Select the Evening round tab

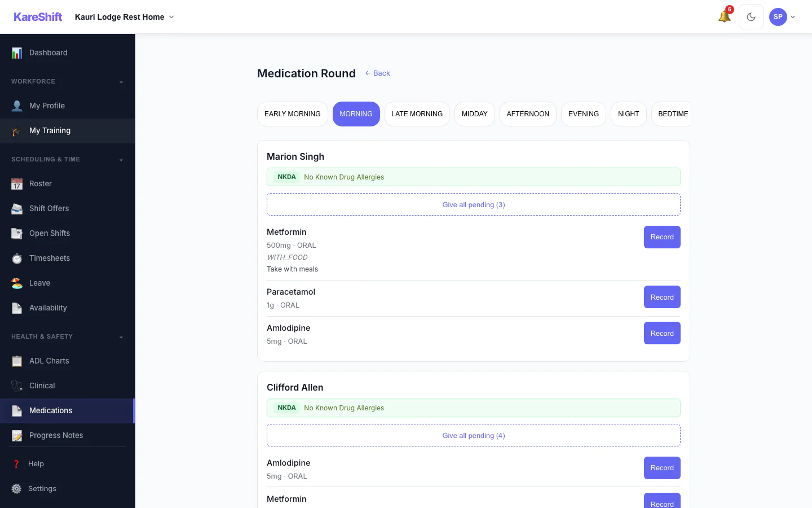(x=584, y=114)
